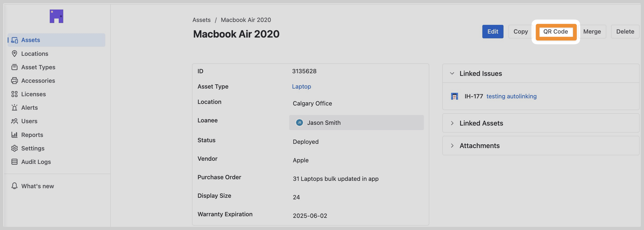View Audit Logs
The width and height of the screenshot is (644, 230).
(x=56, y=162)
